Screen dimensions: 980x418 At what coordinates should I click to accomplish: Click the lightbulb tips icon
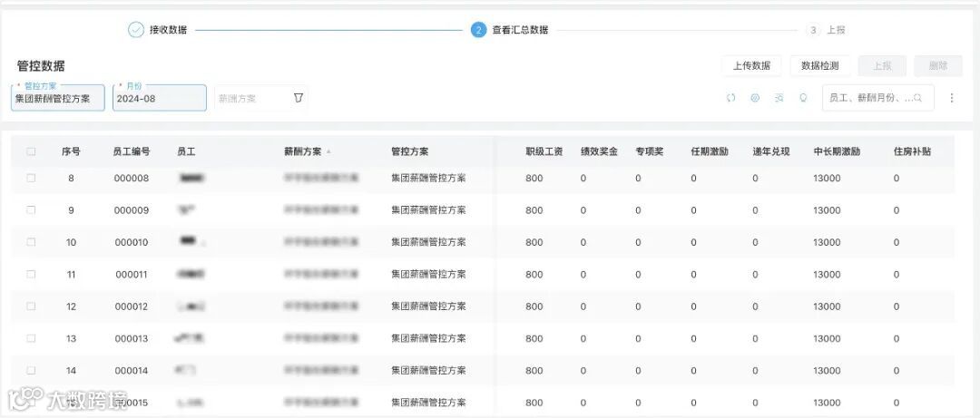pyautogui.click(x=804, y=98)
